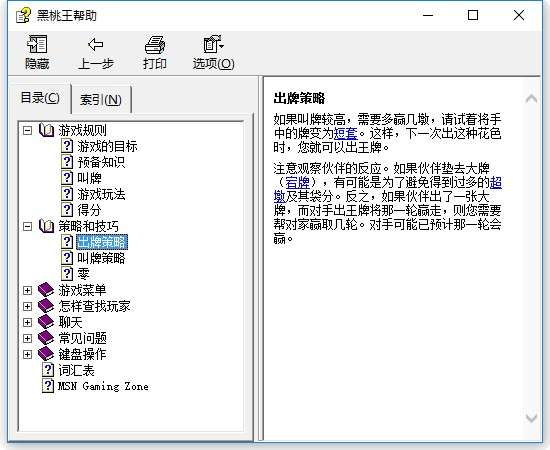Expand the 键盘操作 node
Image resolution: width=550 pixels, height=450 pixels.
pos(27,354)
